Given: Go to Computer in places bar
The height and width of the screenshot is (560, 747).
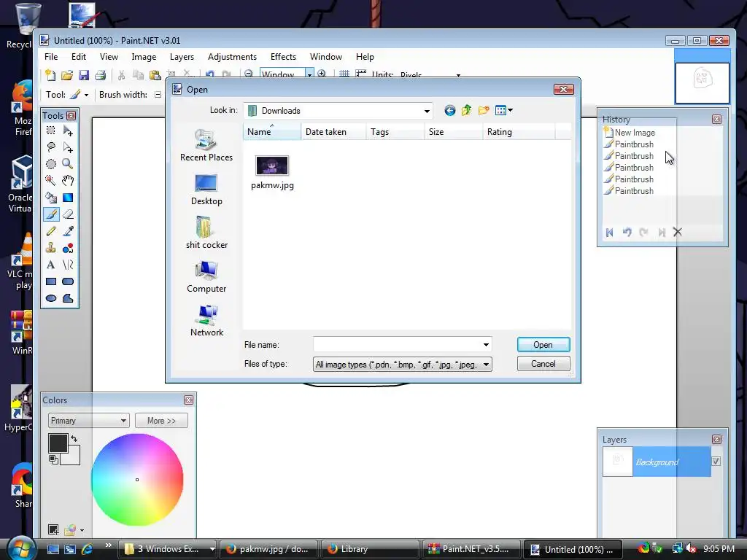Looking at the screenshot, I should tap(206, 277).
